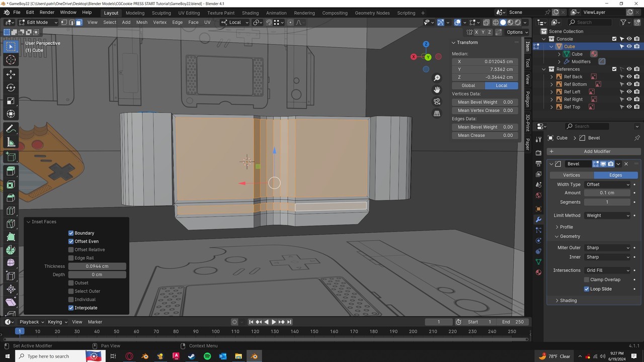Click the Add Modifier button

(x=597, y=152)
